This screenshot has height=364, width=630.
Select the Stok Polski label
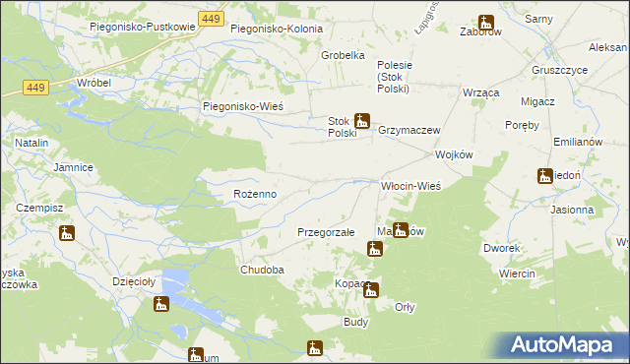(x=342, y=127)
